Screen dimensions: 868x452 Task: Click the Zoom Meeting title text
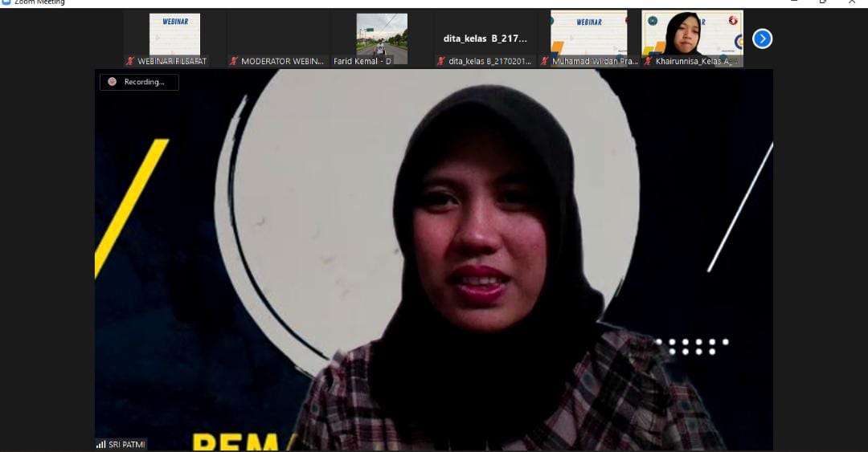[39, 2]
